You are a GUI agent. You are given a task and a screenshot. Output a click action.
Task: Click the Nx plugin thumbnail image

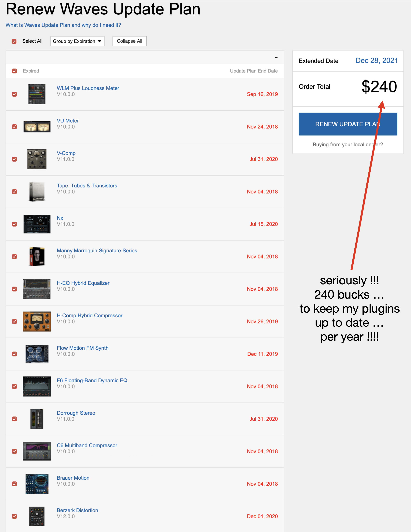(37, 224)
